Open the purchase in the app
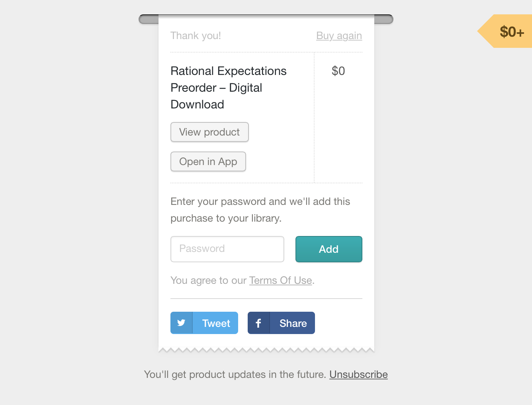Viewport: 532px width, 405px height. 208,161
